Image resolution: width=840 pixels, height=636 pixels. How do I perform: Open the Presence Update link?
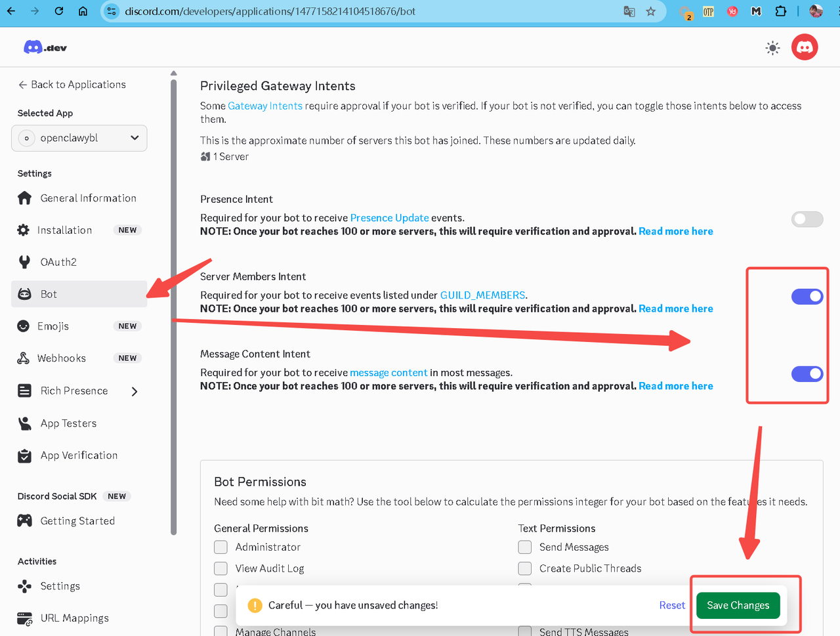point(389,218)
